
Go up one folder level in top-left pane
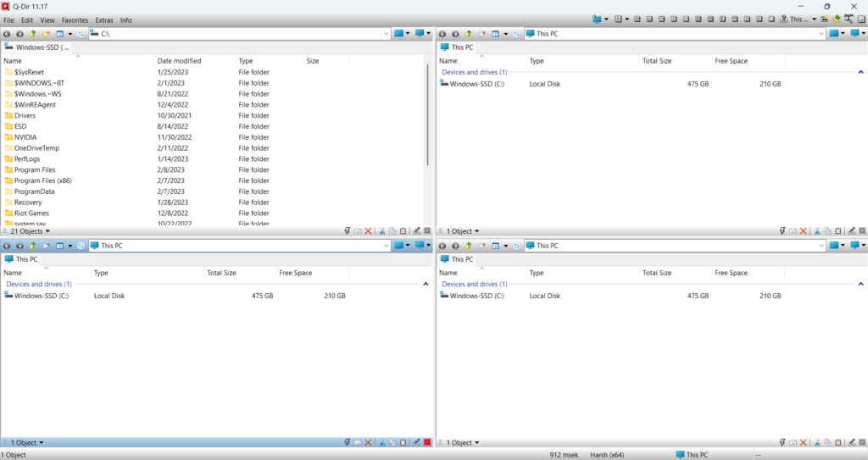[x=33, y=34]
